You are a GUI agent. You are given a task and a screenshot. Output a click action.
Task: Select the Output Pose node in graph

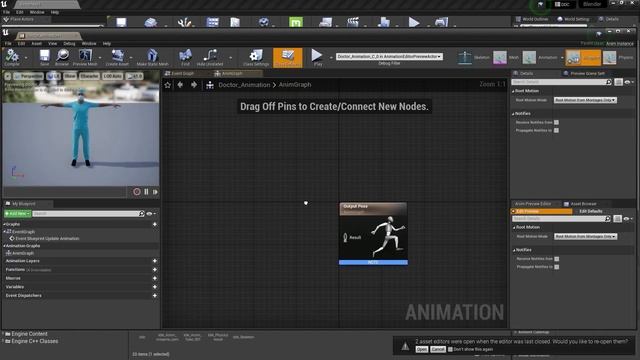click(373, 233)
